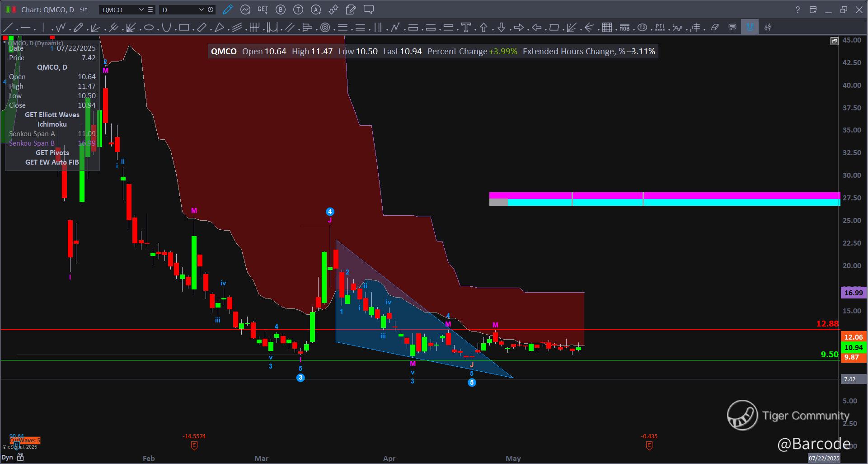Screen dimensions: 868x464
Task: Open the circled A dropdown
Action: click(x=316, y=9)
